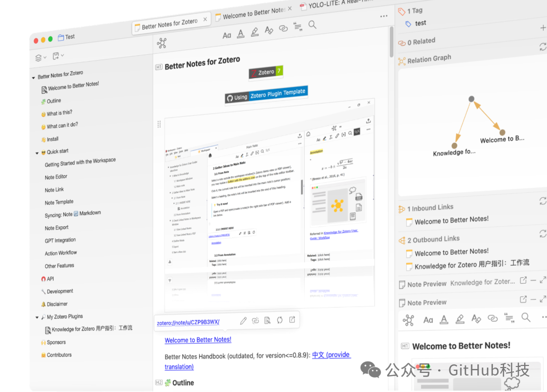
Task: Open Knowledge for Zotero preview in new window
Action: click(523, 280)
